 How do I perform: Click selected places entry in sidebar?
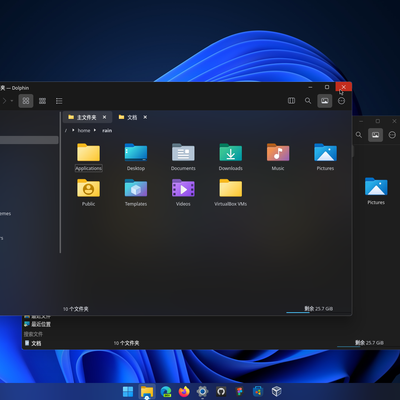[29, 140]
